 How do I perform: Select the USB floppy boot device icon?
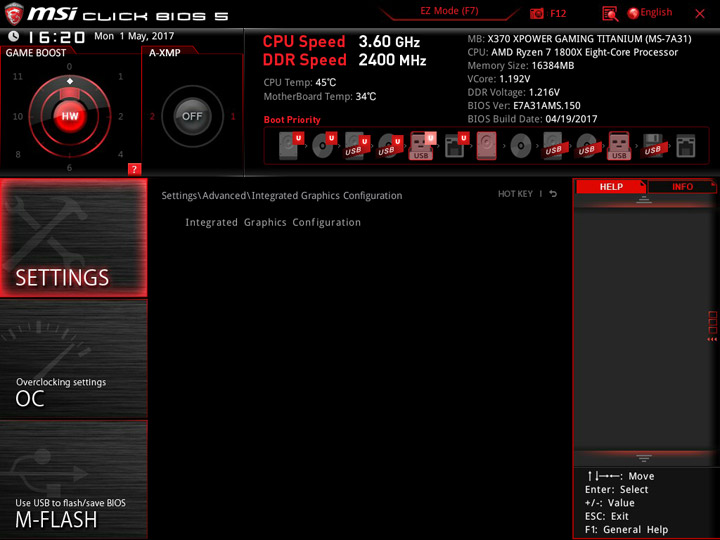652,146
